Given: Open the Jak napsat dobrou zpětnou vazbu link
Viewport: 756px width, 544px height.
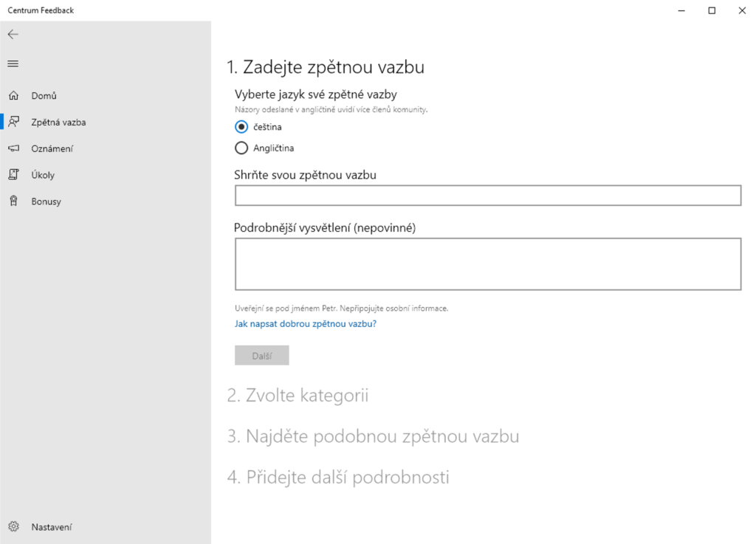Looking at the screenshot, I should (x=306, y=323).
